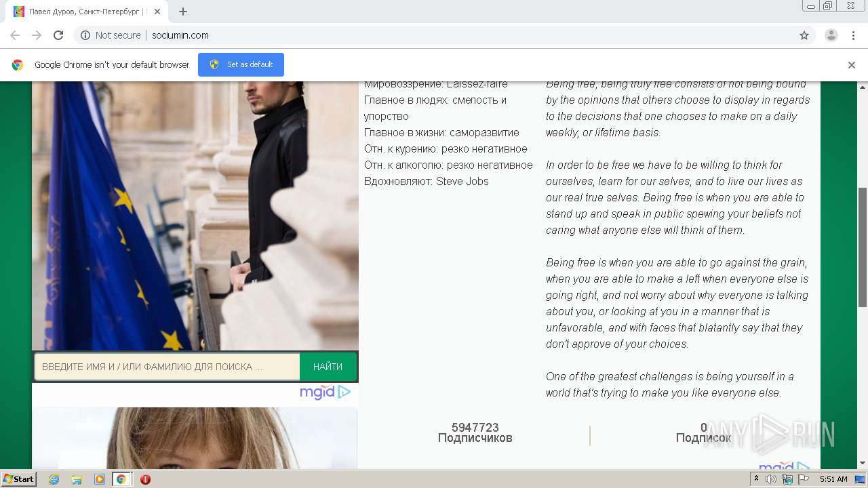868x488 pixels.
Task: Dismiss the default browser notification bar
Action: click(x=852, y=65)
